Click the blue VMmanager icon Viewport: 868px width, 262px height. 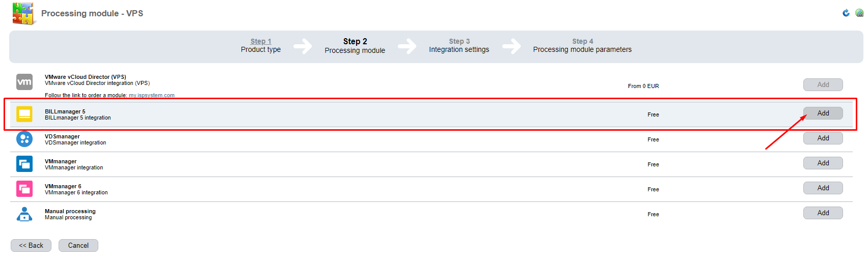[24, 164]
